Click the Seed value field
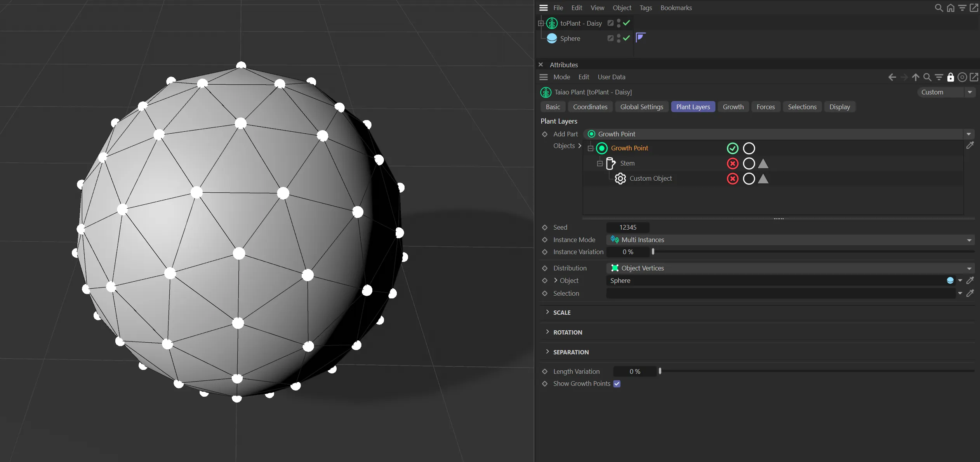Screen dimensions: 980x462 pyautogui.click(x=627, y=227)
